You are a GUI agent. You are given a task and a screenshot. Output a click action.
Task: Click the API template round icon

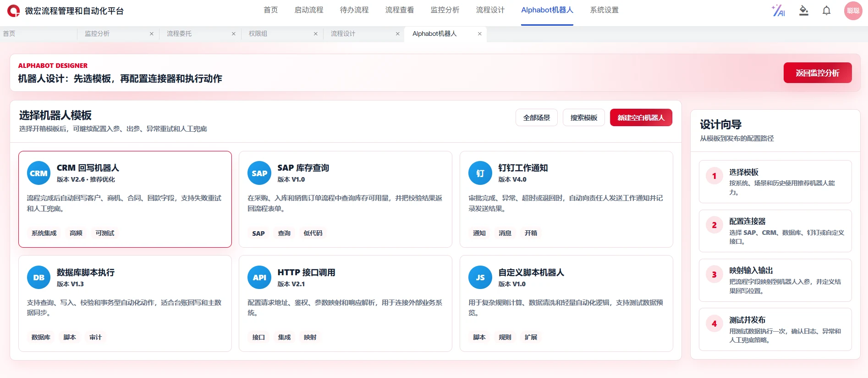coord(259,277)
